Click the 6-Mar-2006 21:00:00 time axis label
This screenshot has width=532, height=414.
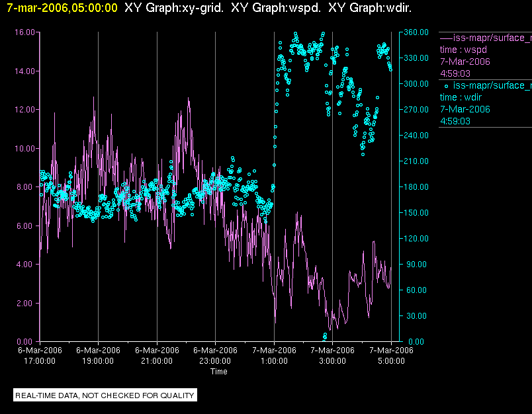click(x=157, y=355)
